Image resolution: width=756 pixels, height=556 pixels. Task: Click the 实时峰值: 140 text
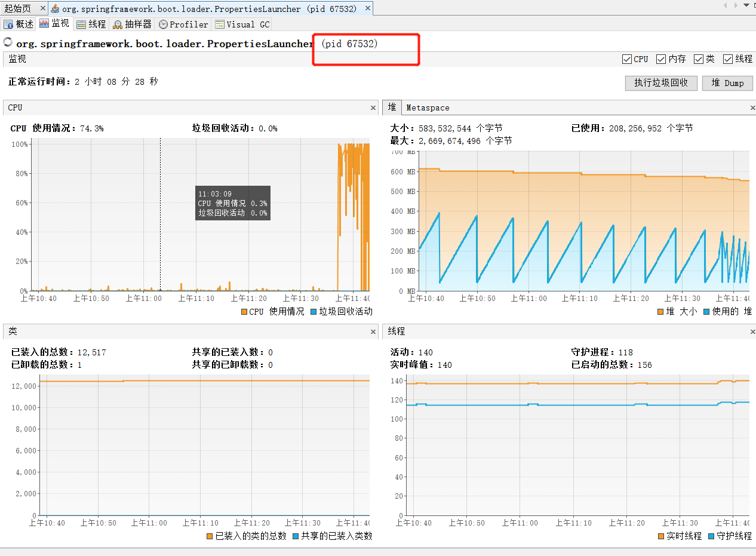tap(422, 365)
